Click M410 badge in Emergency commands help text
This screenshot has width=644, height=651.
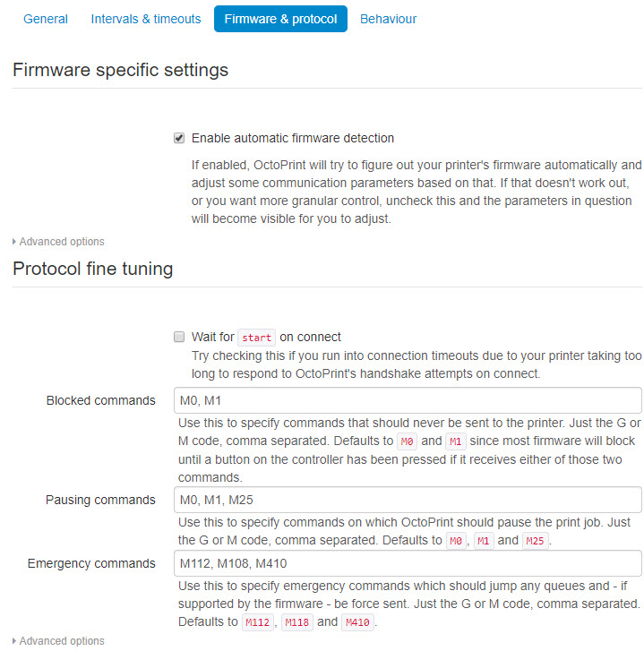coord(357,622)
